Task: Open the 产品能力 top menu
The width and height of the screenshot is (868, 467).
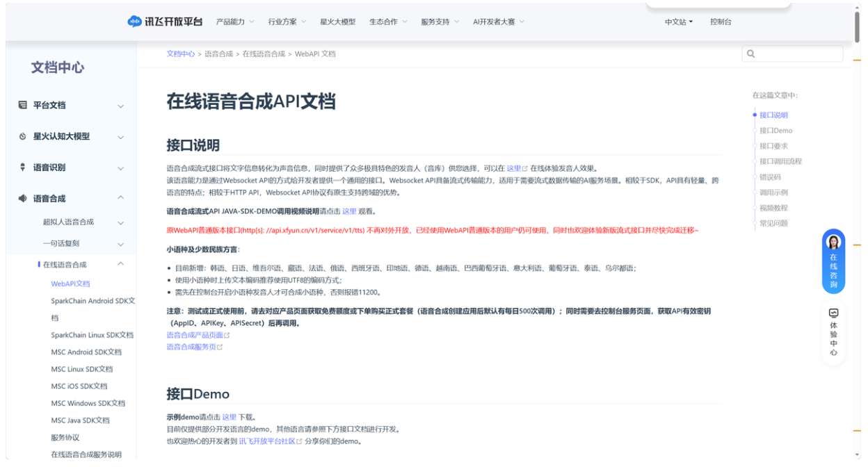Action: pyautogui.click(x=234, y=22)
